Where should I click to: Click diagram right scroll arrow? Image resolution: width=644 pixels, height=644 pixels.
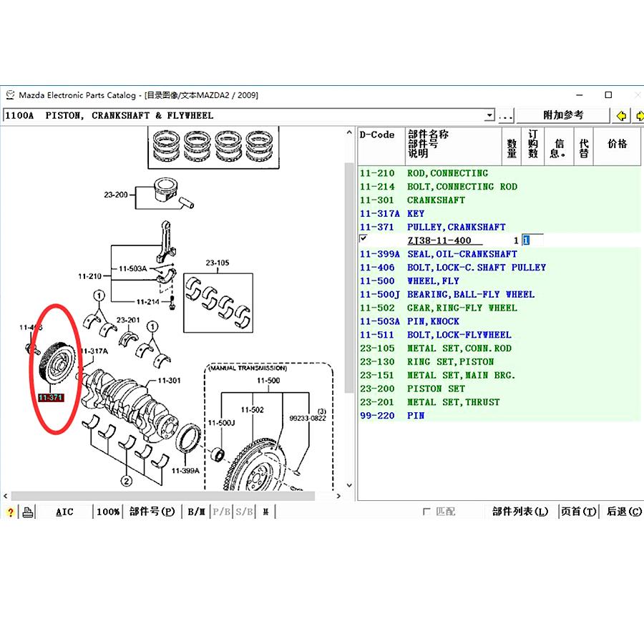[338, 496]
